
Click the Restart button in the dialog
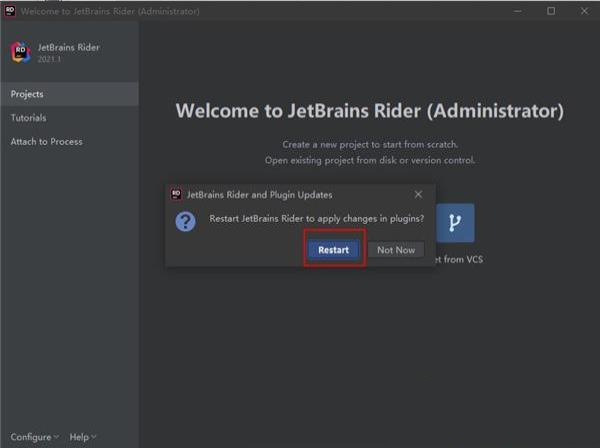(x=334, y=250)
